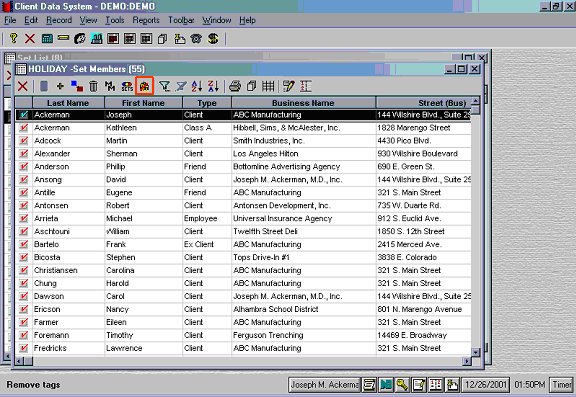Open the Toolbar menu
Screen dimensions: 576x397
pos(181,20)
